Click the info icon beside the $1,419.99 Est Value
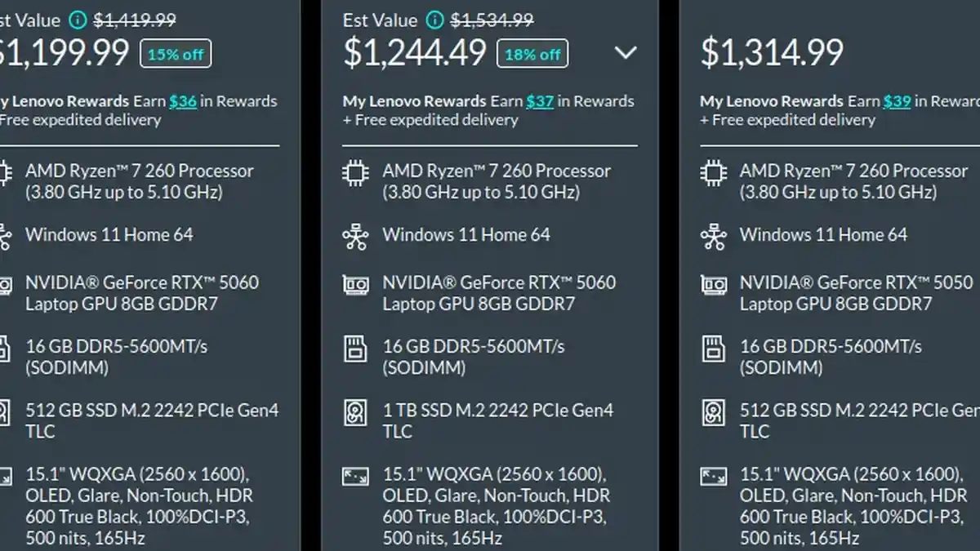 click(x=78, y=20)
